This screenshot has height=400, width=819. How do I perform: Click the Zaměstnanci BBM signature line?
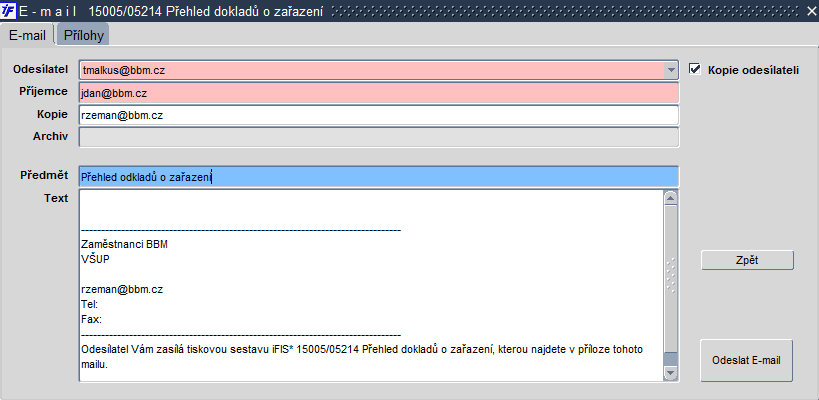point(125,244)
